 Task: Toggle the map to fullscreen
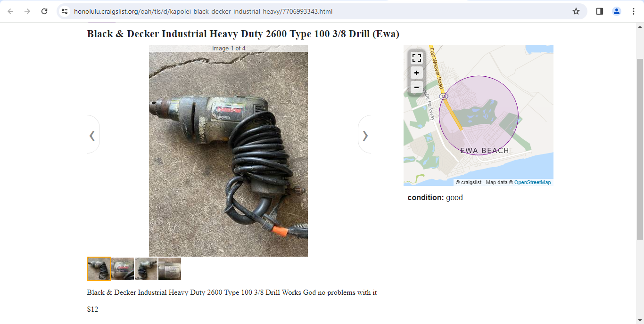[416, 58]
